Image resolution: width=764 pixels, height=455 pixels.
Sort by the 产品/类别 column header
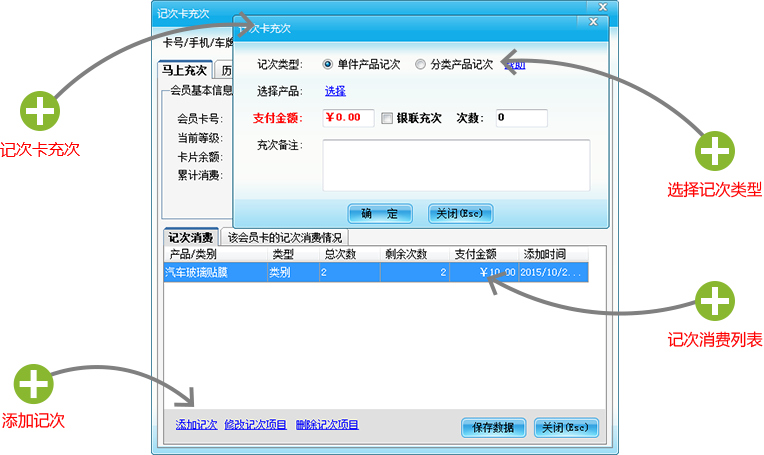(x=216, y=254)
